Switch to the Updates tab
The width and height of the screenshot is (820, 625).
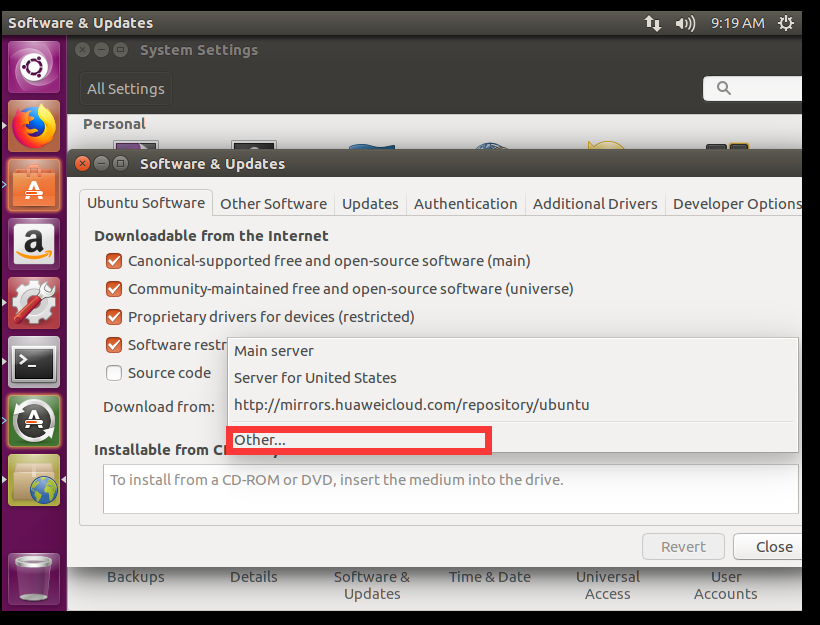(x=369, y=203)
